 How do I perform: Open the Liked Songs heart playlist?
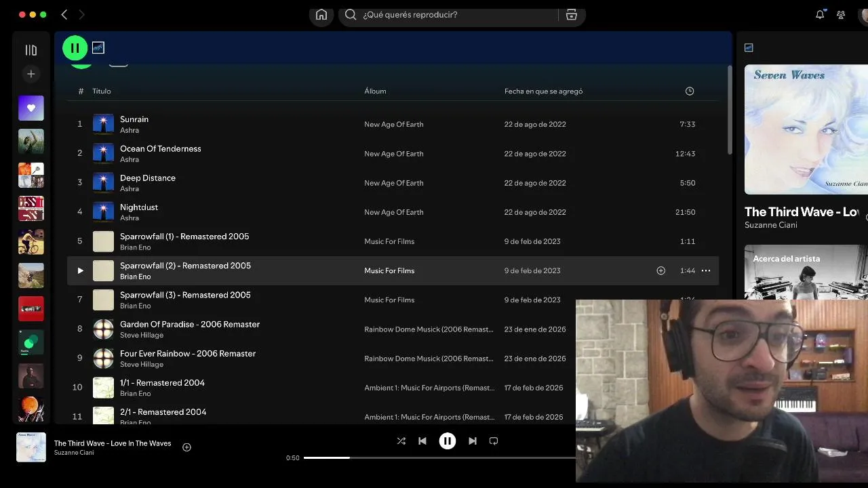[x=31, y=108]
